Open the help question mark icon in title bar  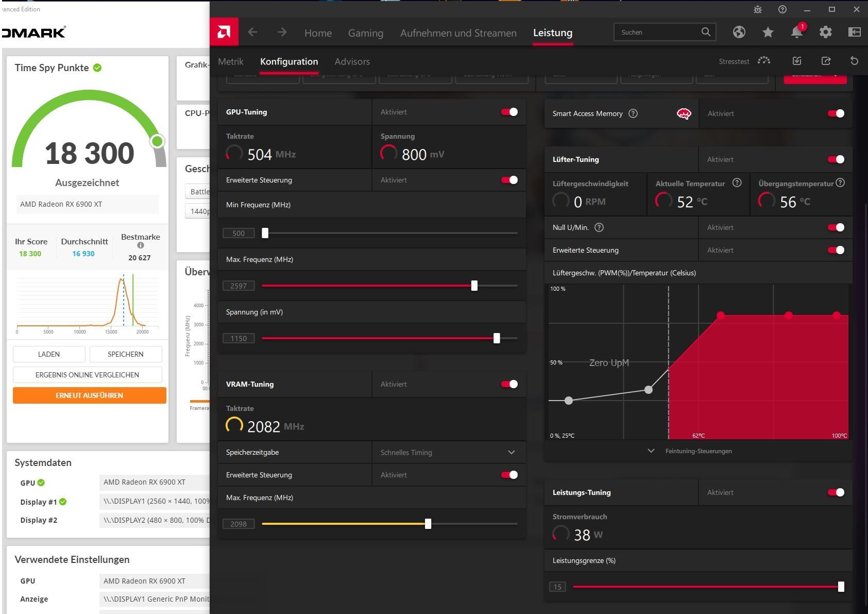(x=782, y=9)
